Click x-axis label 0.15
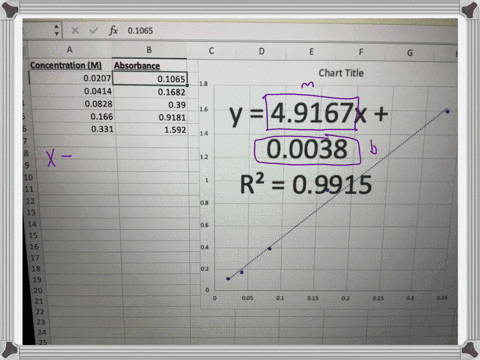 [313, 298]
